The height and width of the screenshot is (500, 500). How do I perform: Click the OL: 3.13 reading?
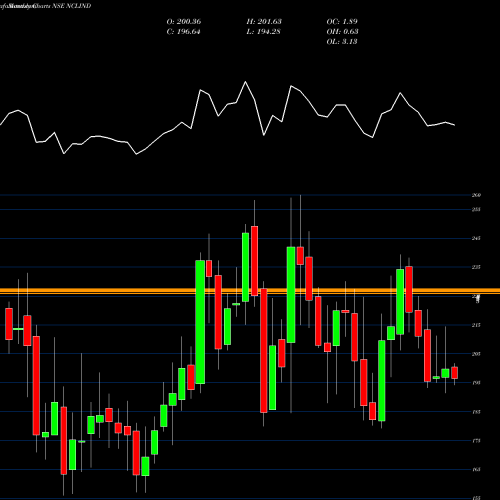[x=342, y=42]
